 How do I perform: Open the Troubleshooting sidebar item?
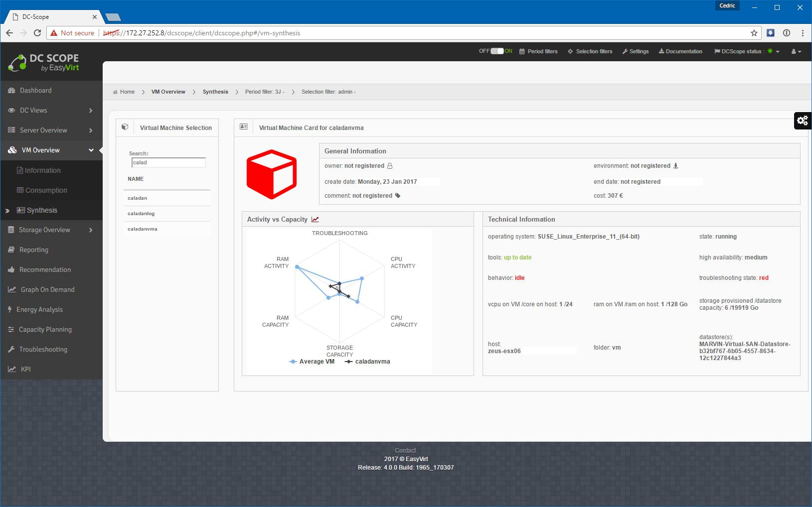point(43,350)
